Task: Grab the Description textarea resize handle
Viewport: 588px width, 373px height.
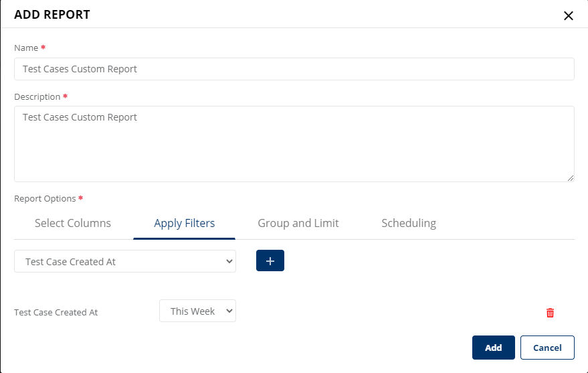Action: pyautogui.click(x=571, y=178)
